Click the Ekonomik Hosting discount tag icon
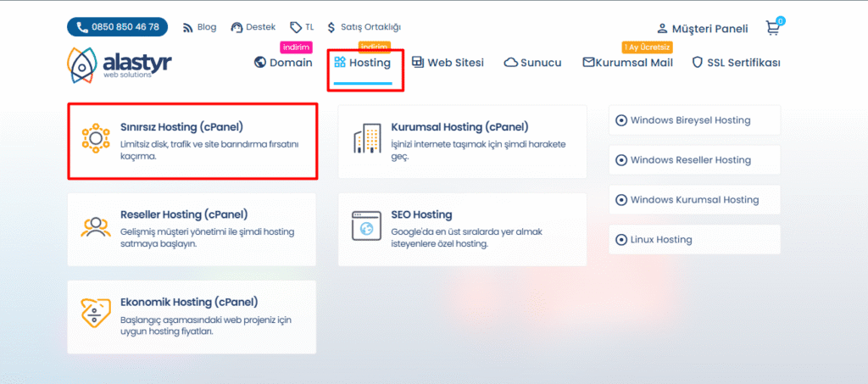The width and height of the screenshot is (868, 384). 95,314
